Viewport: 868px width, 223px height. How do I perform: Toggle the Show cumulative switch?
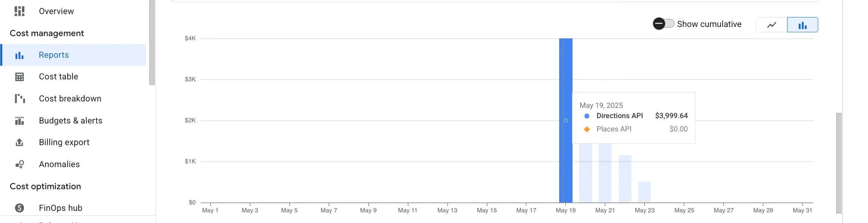pyautogui.click(x=663, y=24)
